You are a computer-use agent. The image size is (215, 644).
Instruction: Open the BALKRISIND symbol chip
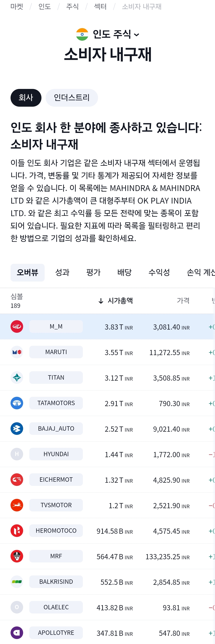coord(56,582)
